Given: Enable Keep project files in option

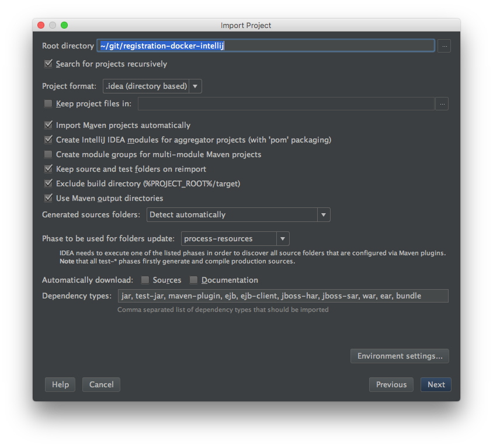Looking at the screenshot, I should point(48,104).
